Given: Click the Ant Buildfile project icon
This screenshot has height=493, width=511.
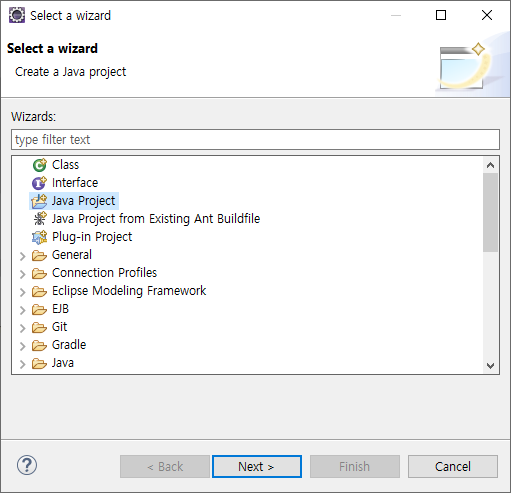Looking at the screenshot, I should click(40, 219).
